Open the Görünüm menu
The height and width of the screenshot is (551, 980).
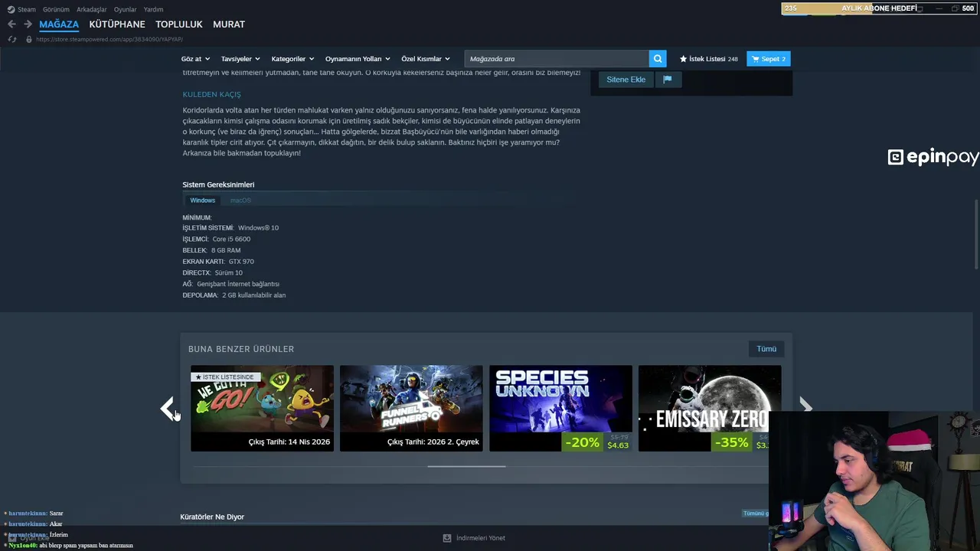pos(56,9)
